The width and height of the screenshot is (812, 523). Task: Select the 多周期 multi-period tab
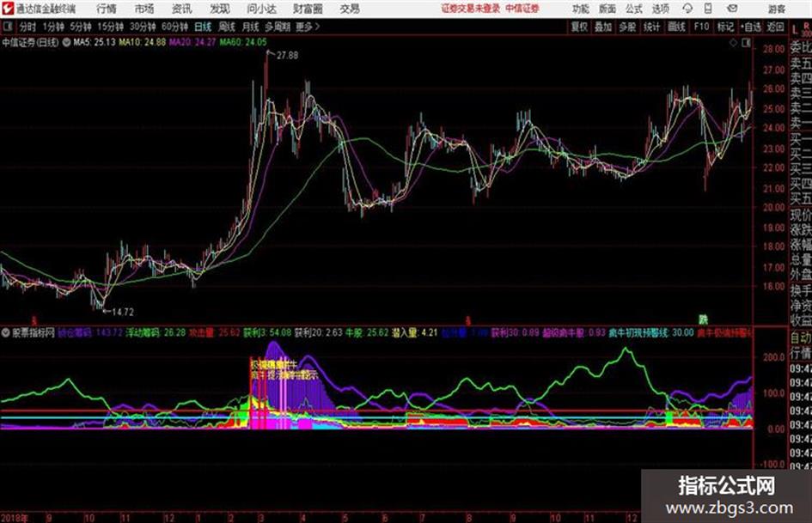[278, 27]
